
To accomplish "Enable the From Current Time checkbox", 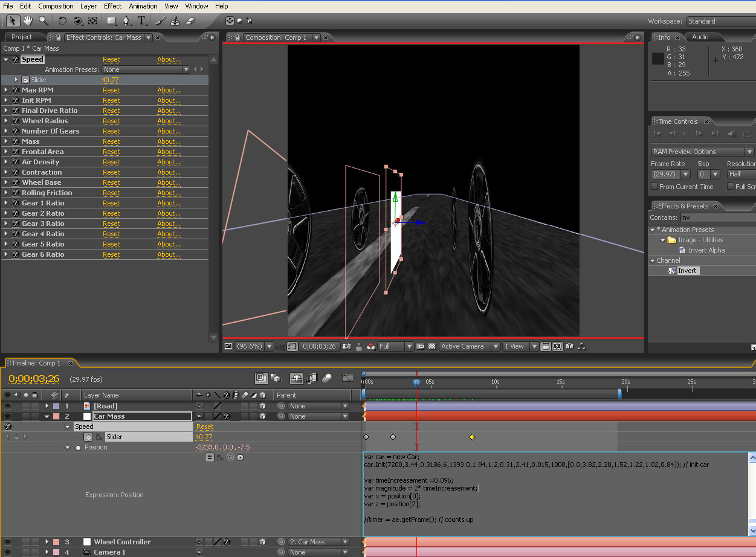I will [x=654, y=187].
